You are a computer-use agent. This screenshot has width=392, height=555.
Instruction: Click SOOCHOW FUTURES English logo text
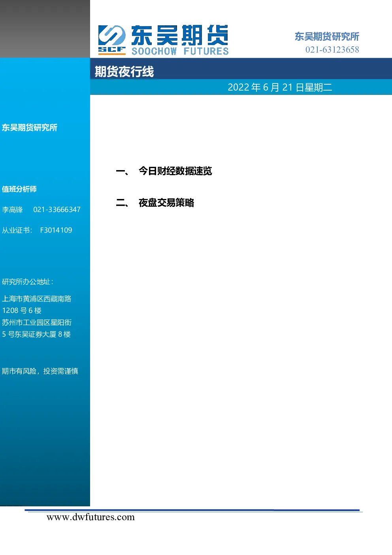click(180, 51)
